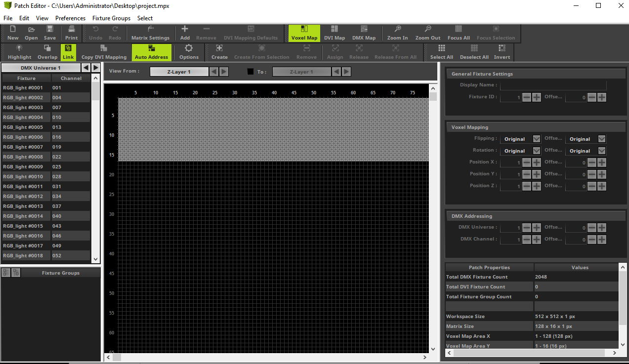Image resolution: width=629 pixels, height=364 pixels.
Task: Click second icon in Fixture Groups header
Action: click(x=16, y=272)
